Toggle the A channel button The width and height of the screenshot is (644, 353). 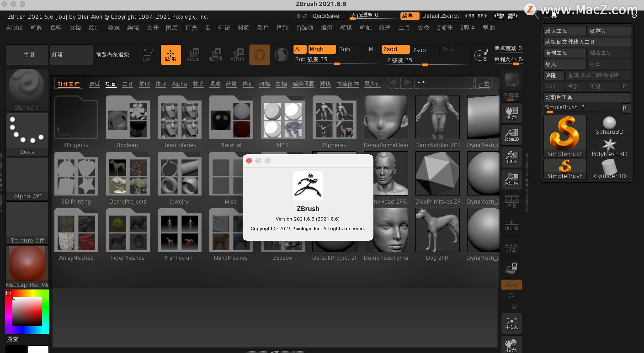pos(300,49)
